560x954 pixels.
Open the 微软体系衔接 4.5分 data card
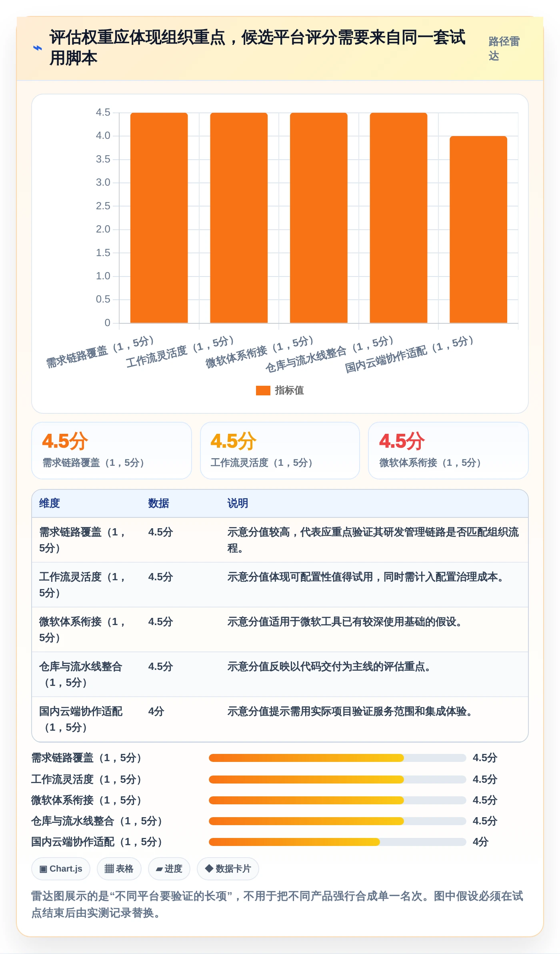(448, 451)
